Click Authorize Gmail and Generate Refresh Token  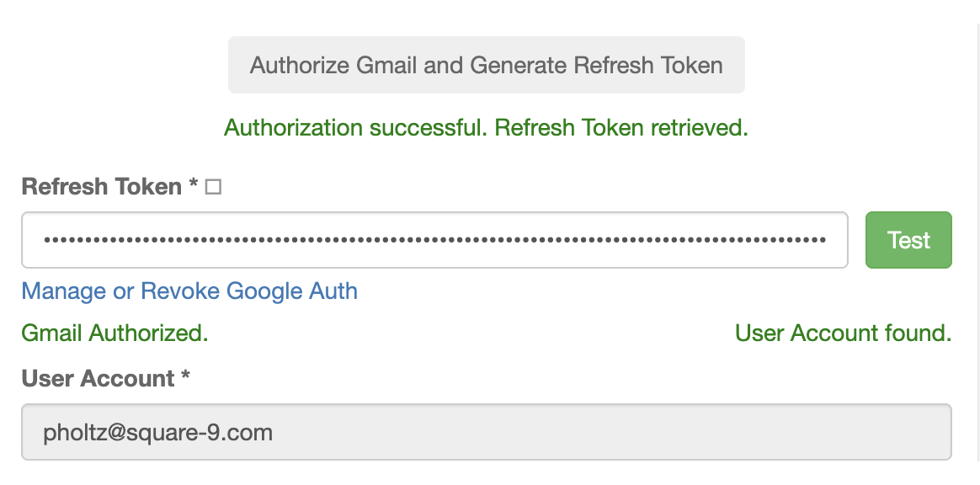coord(487,65)
